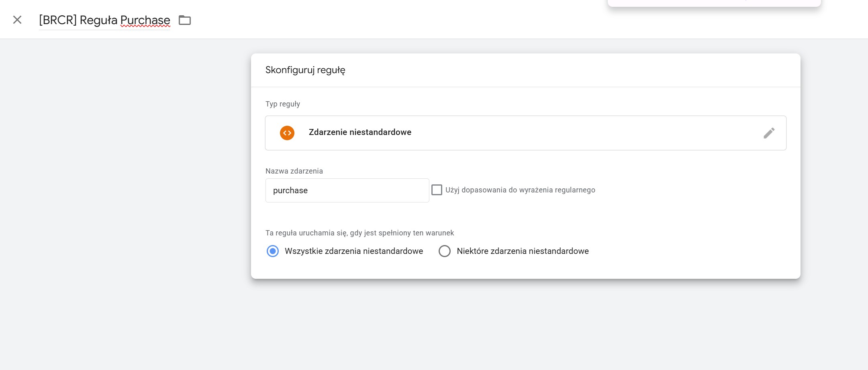868x370 pixels.
Task: Open folder picker icon beside trigger name
Action: [184, 20]
